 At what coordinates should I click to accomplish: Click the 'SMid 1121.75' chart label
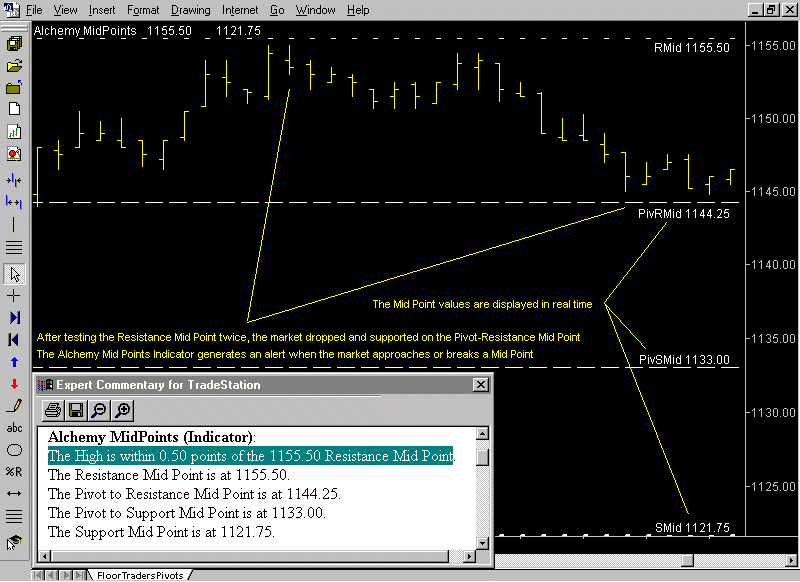[x=692, y=527]
